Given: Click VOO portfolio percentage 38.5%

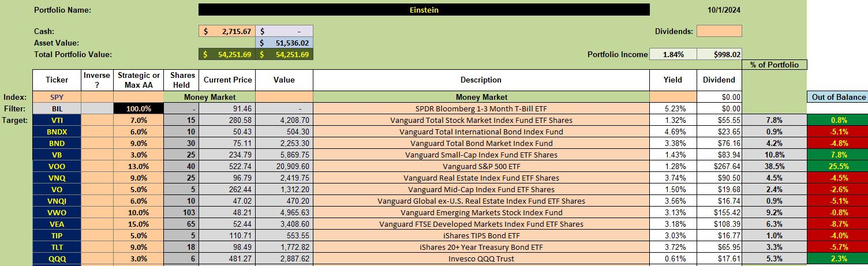Looking at the screenshot, I should pyautogui.click(x=775, y=166).
